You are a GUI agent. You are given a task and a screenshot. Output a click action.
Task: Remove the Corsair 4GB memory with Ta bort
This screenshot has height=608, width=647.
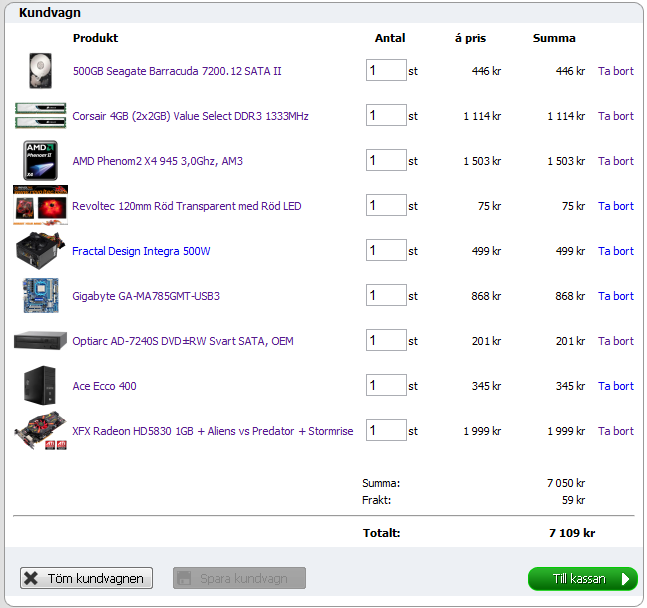(x=615, y=116)
